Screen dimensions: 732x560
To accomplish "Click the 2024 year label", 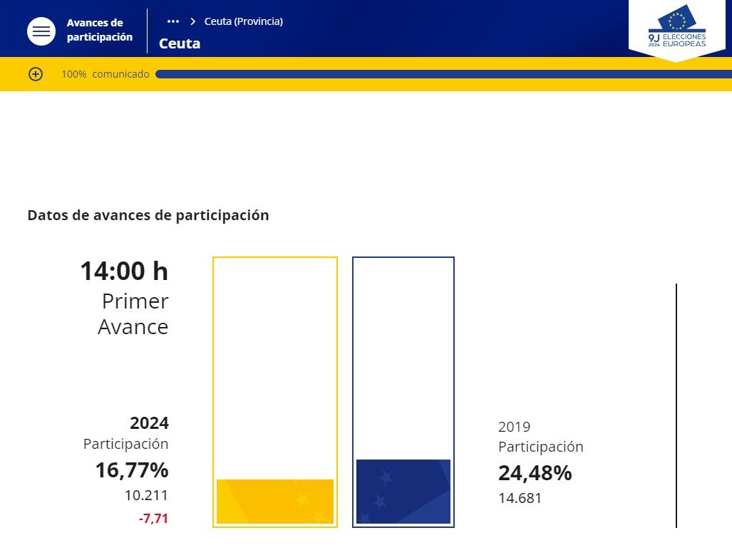I will click(150, 422).
